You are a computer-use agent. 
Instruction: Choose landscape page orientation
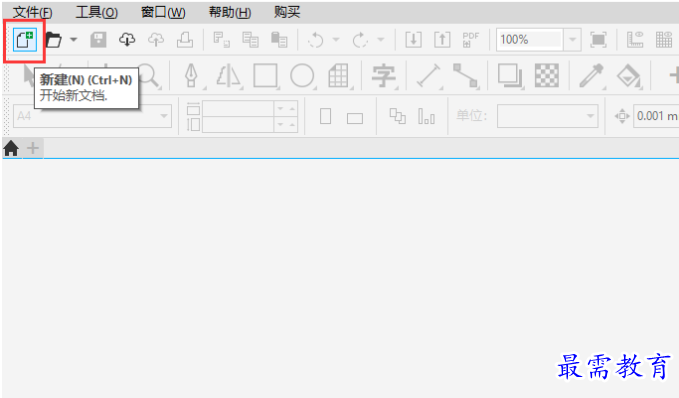[x=355, y=118]
